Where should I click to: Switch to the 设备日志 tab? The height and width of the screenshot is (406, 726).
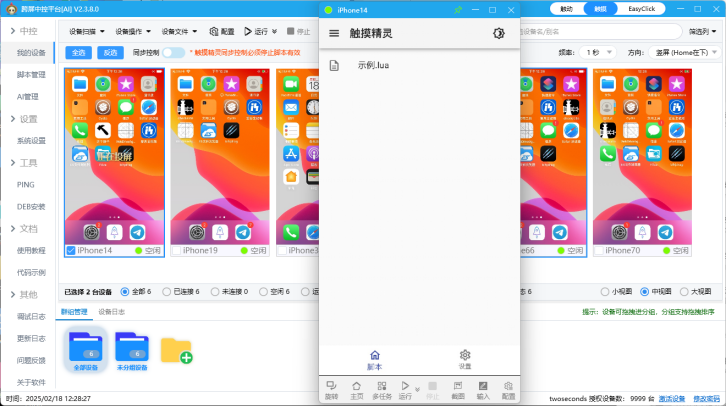(112, 312)
